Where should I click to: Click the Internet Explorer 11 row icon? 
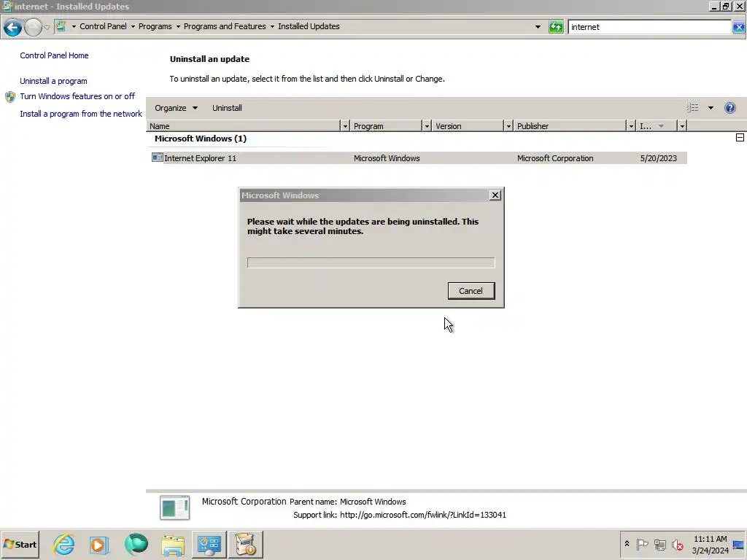coord(158,157)
